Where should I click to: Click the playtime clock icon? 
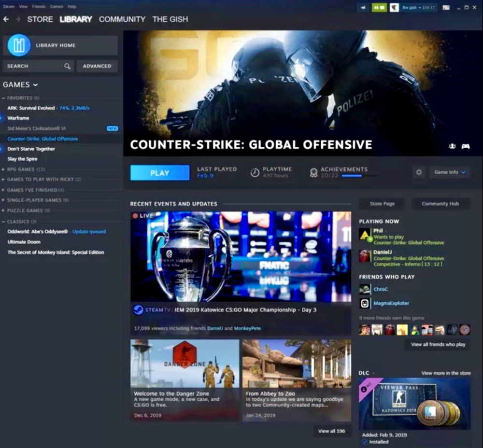[255, 171]
